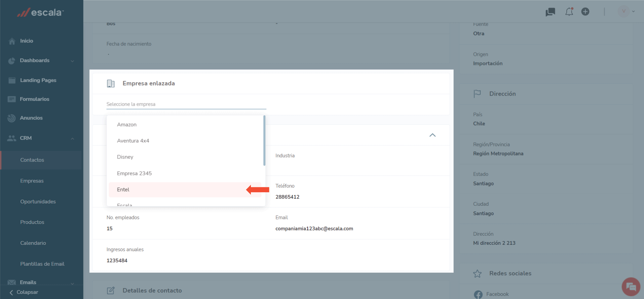Open Oportunidades in CRM

click(x=38, y=202)
